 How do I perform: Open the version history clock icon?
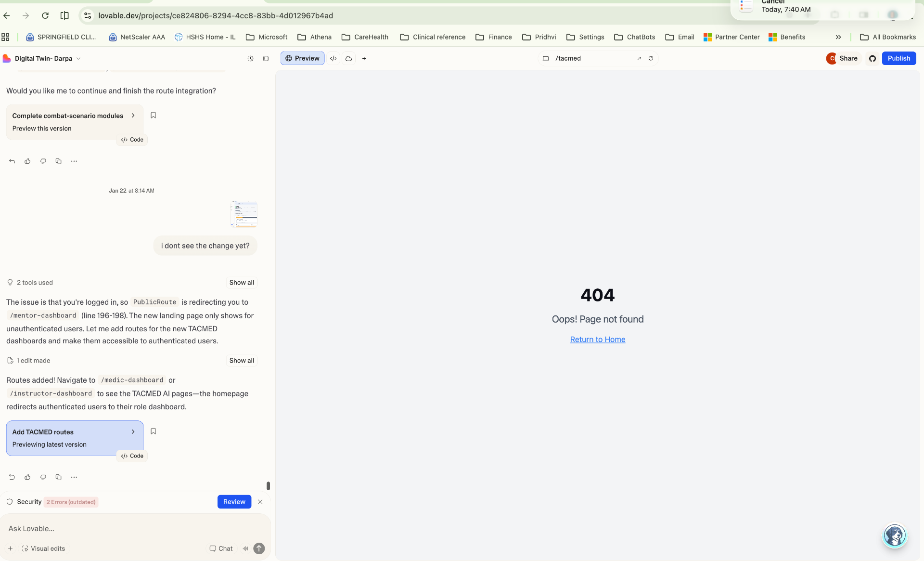[250, 58]
